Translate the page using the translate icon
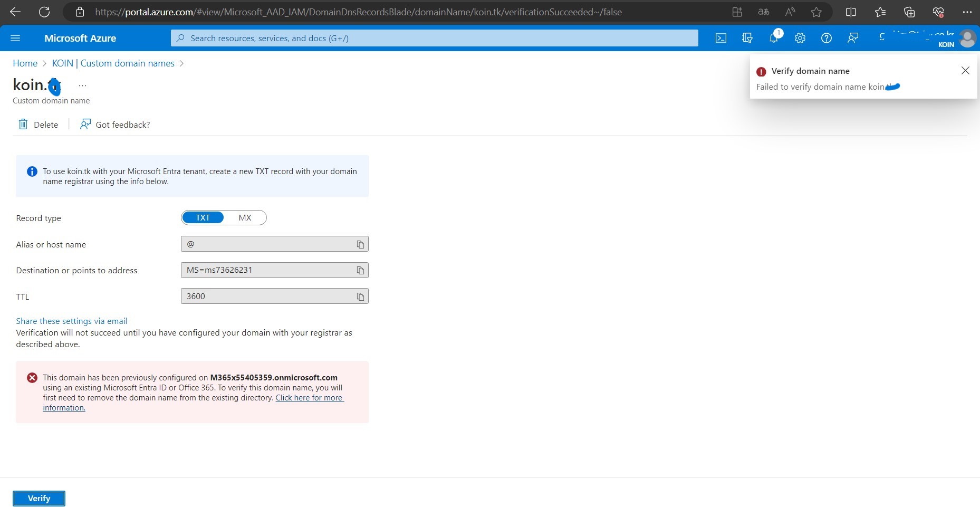Viewport: 980px width, 507px height. tap(763, 12)
